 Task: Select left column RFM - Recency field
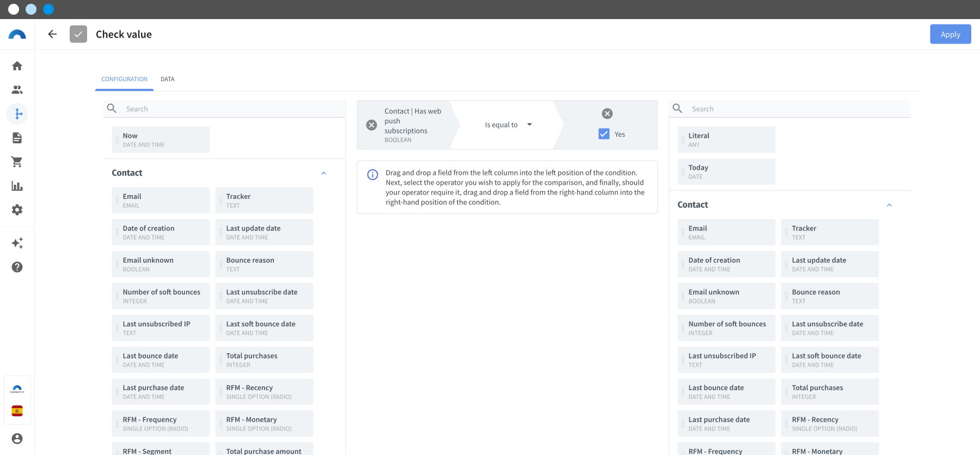coord(264,392)
